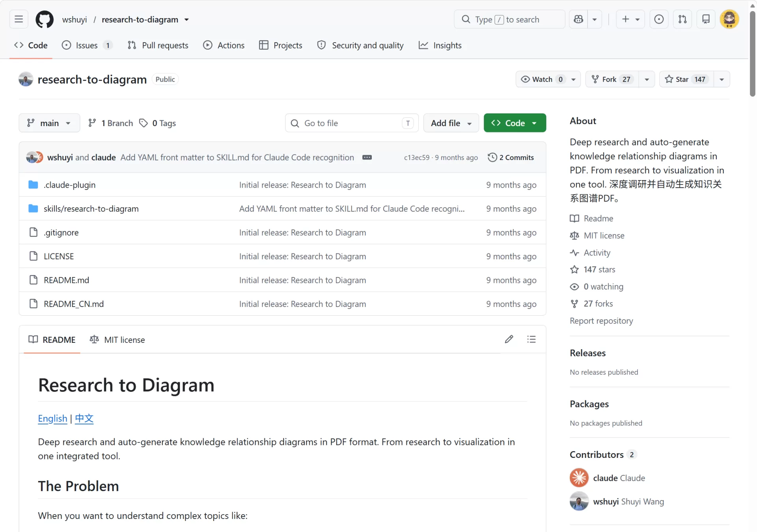Expand the repository name dropdown in the header
Screen dimensions: 757x532
click(x=186, y=20)
